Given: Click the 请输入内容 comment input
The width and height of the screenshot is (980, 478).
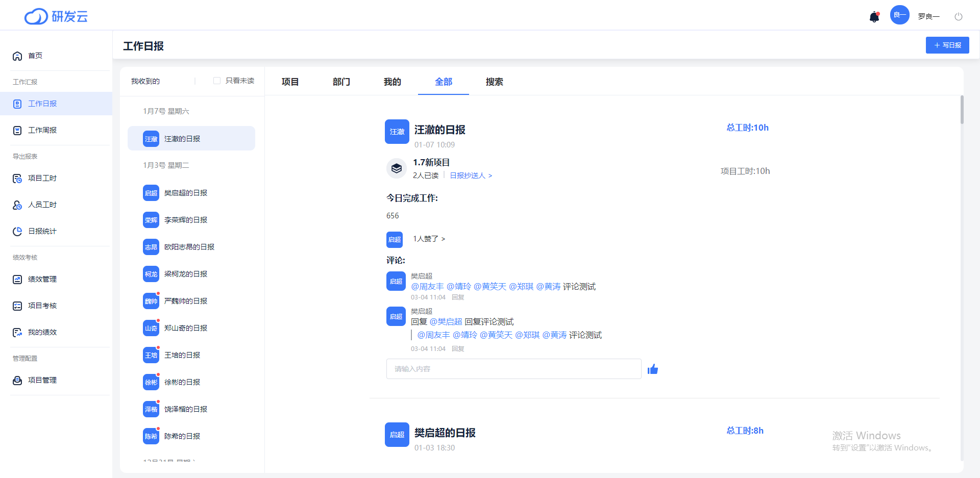Looking at the screenshot, I should click(x=513, y=369).
